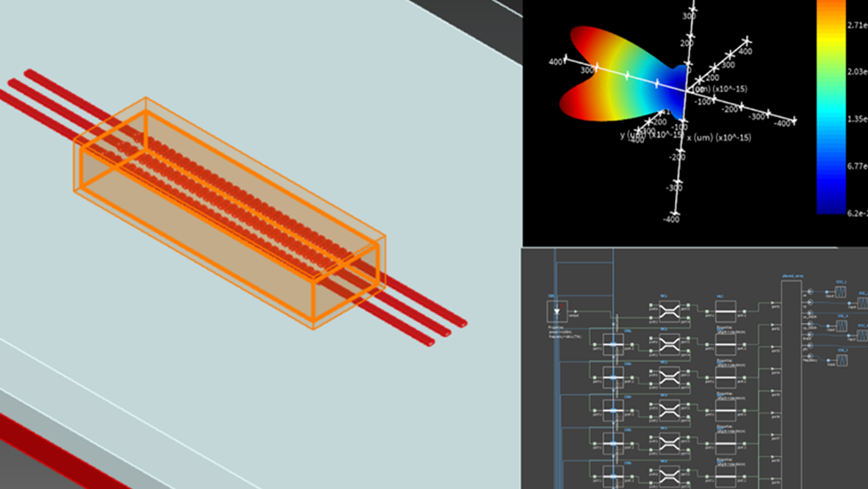Pick the dark blue bottom of colorbar

click(x=831, y=202)
